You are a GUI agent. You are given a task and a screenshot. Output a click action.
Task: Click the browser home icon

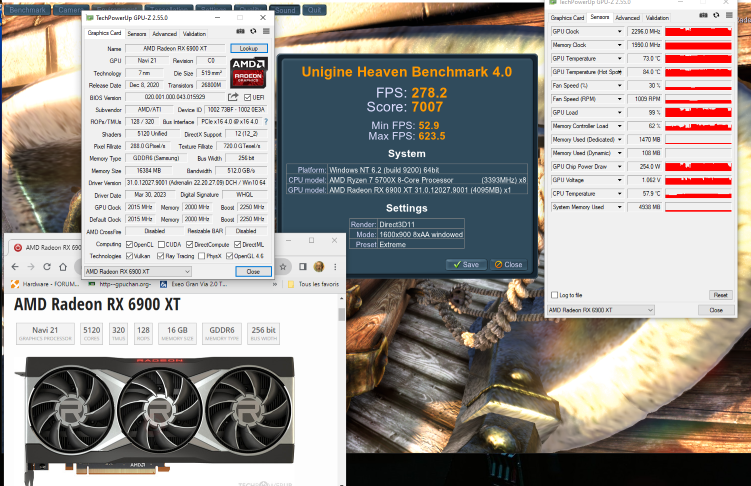63,267
